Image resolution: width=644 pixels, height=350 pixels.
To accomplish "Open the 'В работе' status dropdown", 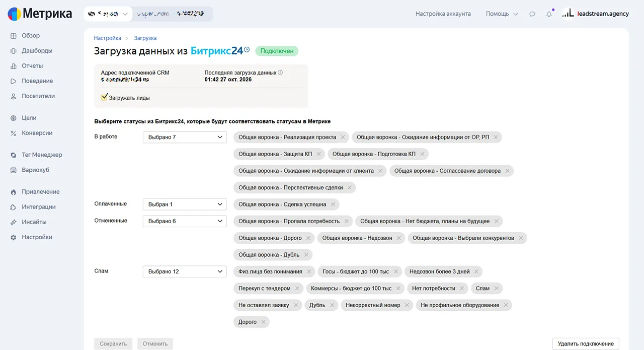I will point(185,137).
